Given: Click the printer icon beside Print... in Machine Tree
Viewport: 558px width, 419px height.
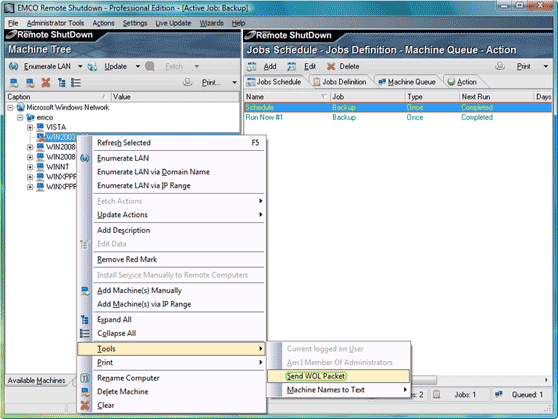Looking at the screenshot, I should point(188,83).
